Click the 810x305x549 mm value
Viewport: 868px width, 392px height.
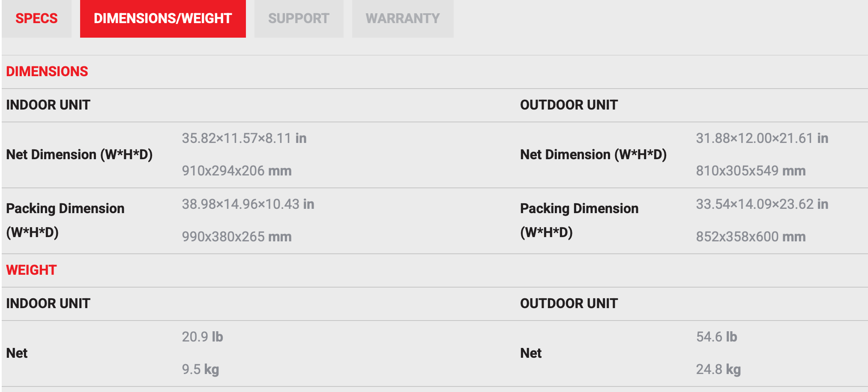(751, 171)
